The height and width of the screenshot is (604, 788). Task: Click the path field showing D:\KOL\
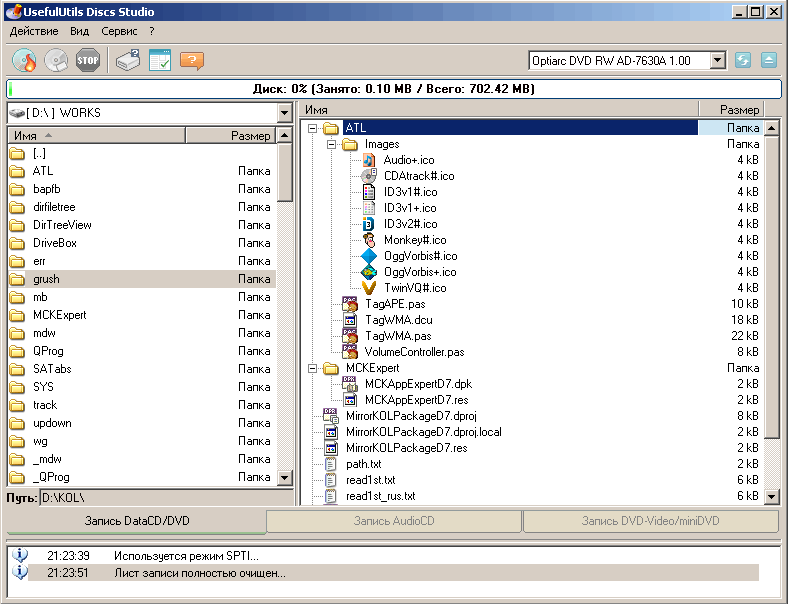(x=164, y=497)
